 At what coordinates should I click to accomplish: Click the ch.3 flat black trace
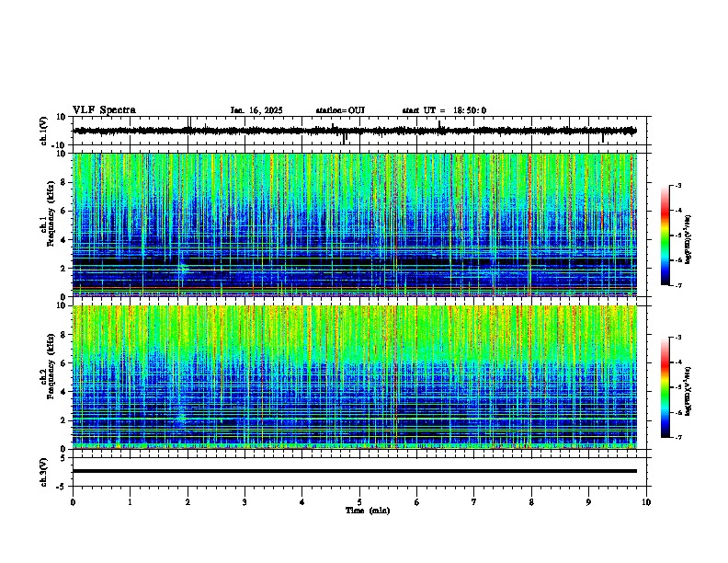(355, 471)
